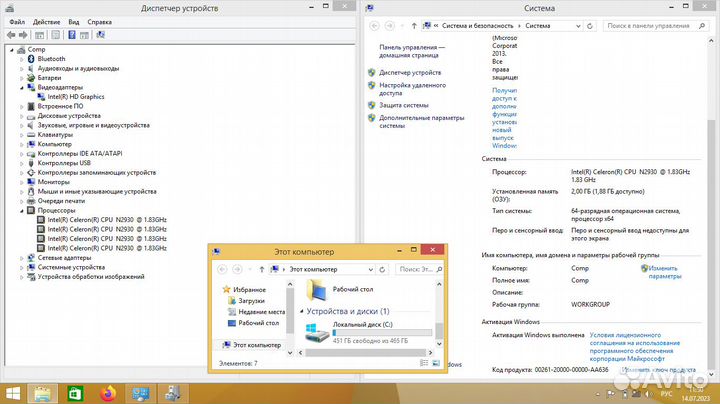Open the Файл menu
Viewport: 720px width, 404px height.
(17, 22)
